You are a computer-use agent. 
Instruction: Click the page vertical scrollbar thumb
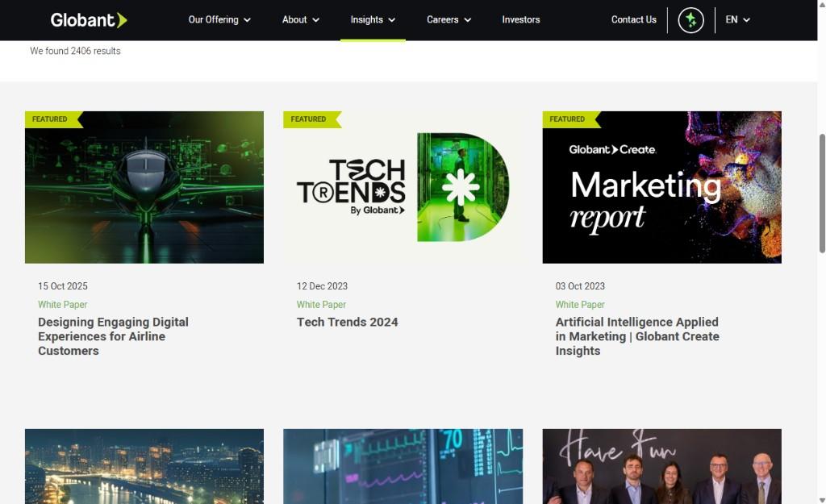tap(822, 194)
